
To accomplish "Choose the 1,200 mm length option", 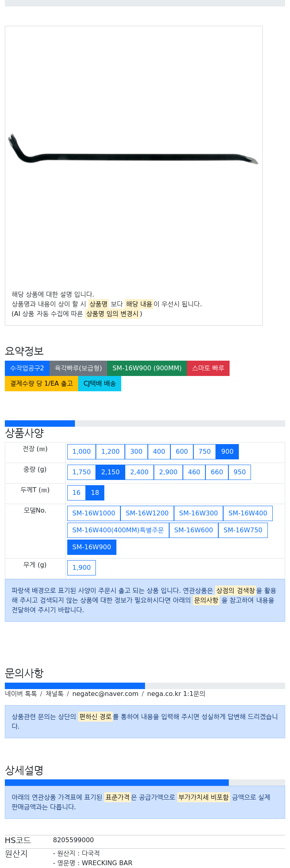I will coord(110,451).
